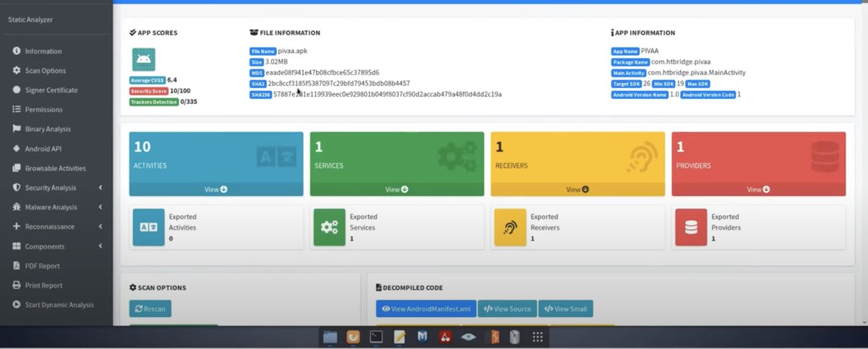
Task: Click the Static Analyzer title
Action: (30, 20)
